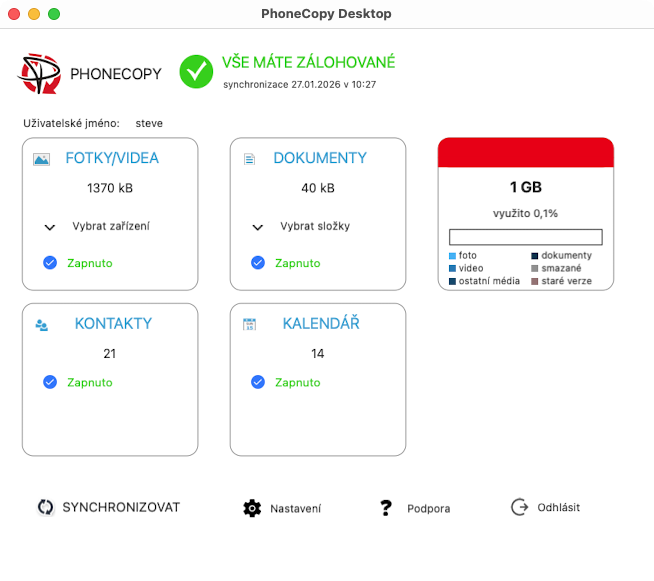The height and width of the screenshot is (581, 654).
Task: Toggle Zapnuto checkbox under Kalendář
Action: click(258, 382)
